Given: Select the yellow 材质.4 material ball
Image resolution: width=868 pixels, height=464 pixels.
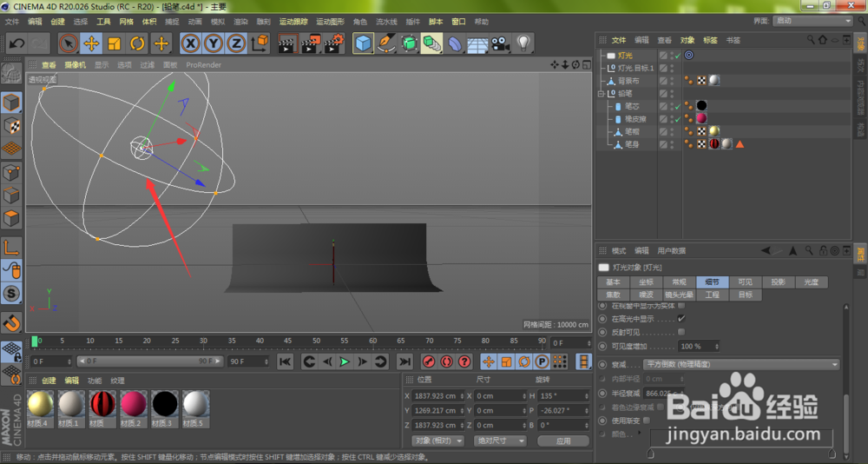Looking at the screenshot, I should pyautogui.click(x=41, y=403).
